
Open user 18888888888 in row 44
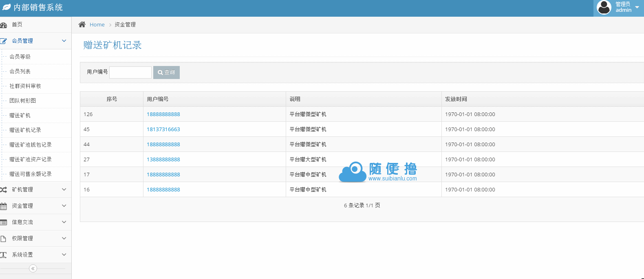pos(163,145)
